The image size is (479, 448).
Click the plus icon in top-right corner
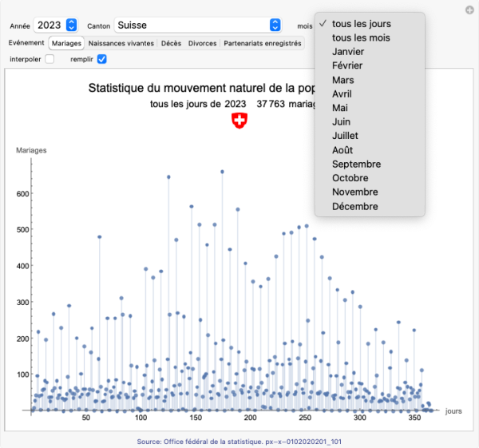pos(469,10)
